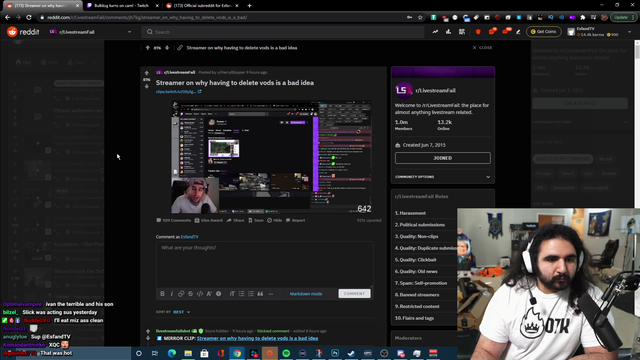640x360 pixels.
Task: Expand Community Options section
Action: 442,177
